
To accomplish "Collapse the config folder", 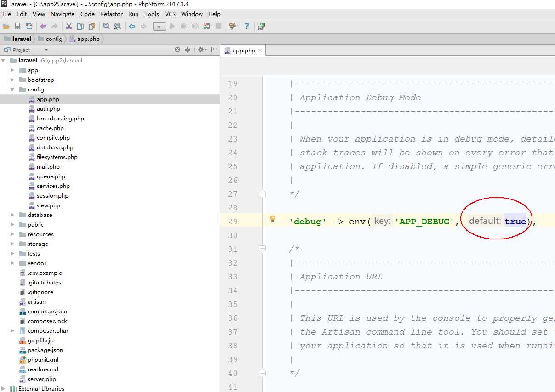I will point(12,90).
